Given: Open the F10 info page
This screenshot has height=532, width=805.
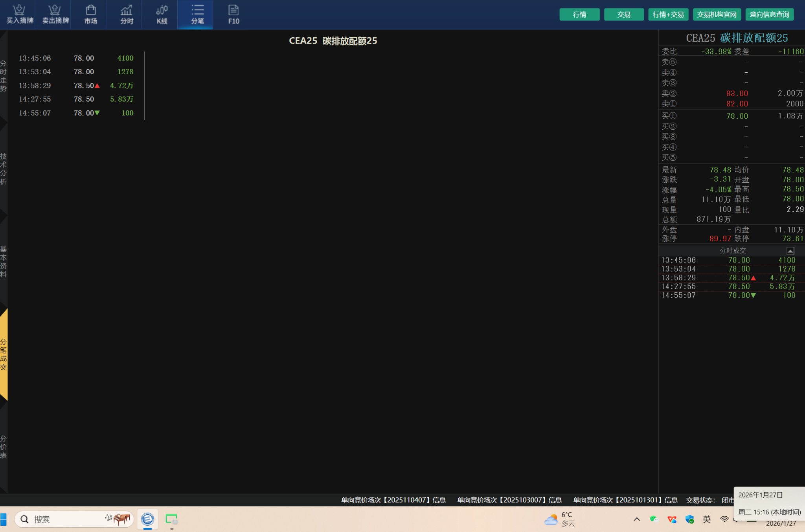Looking at the screenshot, I should tap(233, 15).
